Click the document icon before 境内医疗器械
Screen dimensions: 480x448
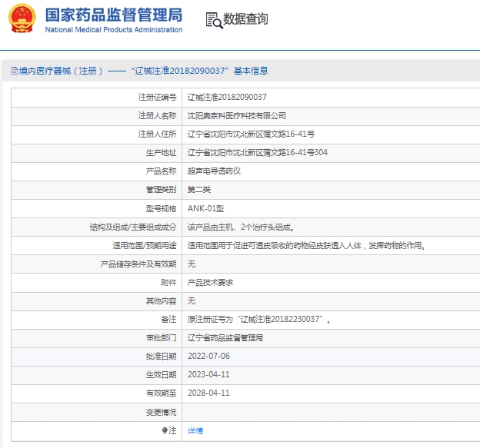click(x=15, y=71)
